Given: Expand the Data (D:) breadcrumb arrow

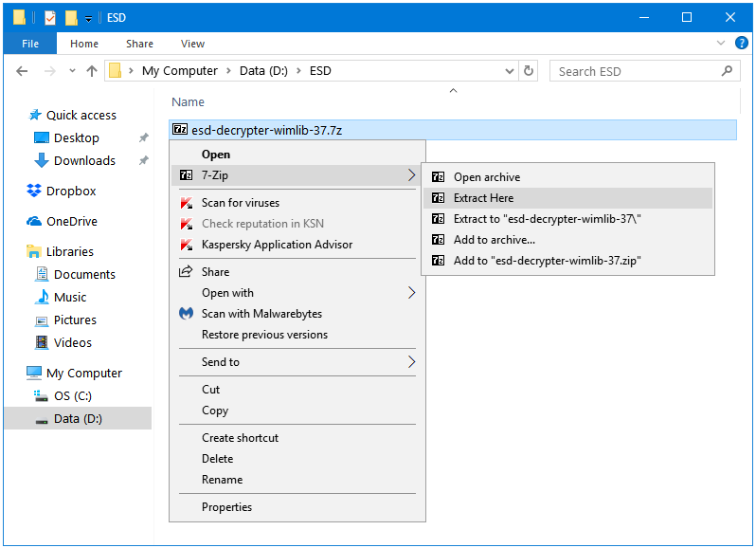Looking at the screenshot, I should (x=299, y=71).
